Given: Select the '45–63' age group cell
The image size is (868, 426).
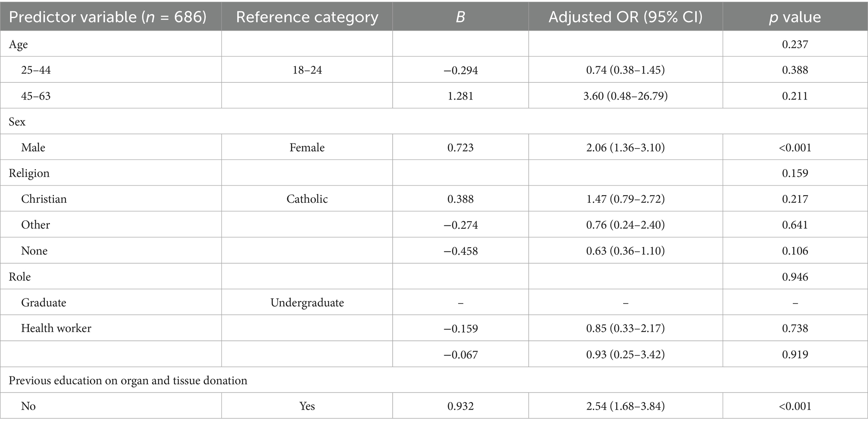Looking at the screenshot, I should coord(36,96).
